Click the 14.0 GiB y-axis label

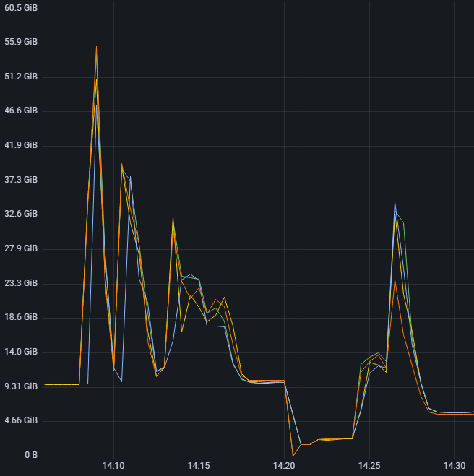pyautogui.click(x=21, y=351)
